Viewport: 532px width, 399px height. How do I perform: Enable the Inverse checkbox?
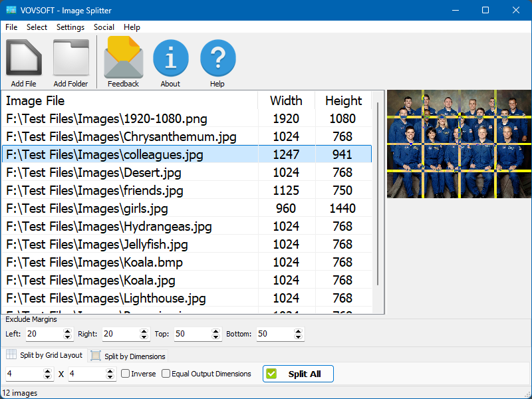coord(125,374)
